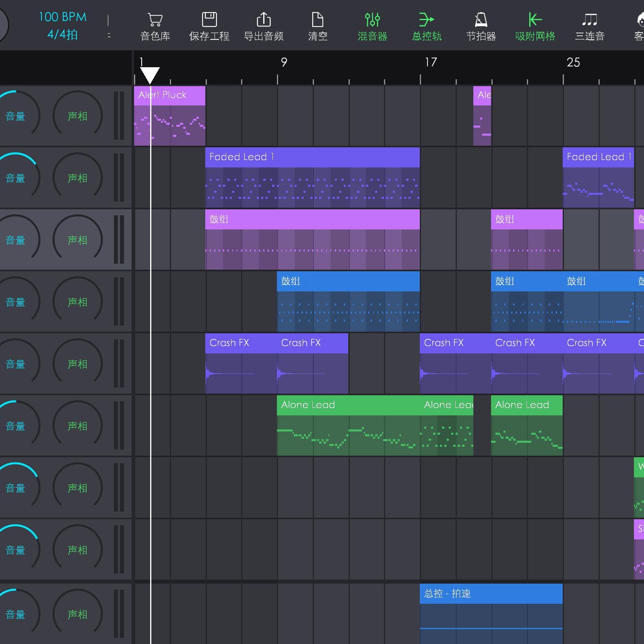This screenshot has height=644, width=644.
Task: Select the Faded Lead 1 clip at bar 5
Action: (x=312, y=178)
